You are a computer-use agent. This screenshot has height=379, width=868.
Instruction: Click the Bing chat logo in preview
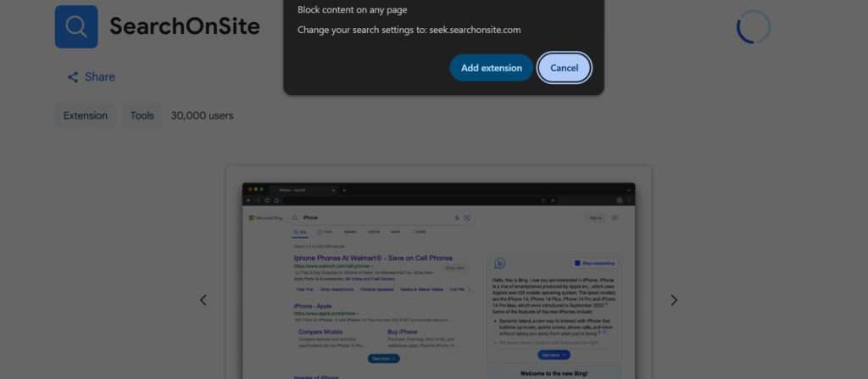(x=500, y=263)
